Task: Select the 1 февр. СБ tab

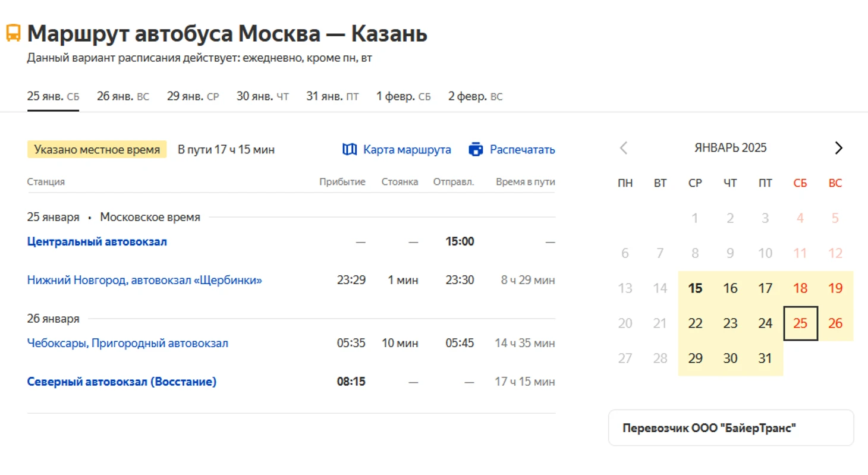Action: (403, 96)
